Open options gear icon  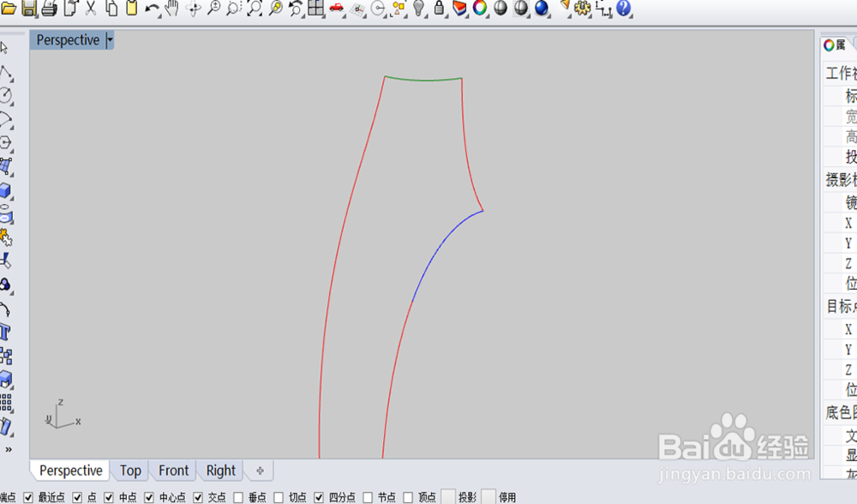tap(583, 9)
